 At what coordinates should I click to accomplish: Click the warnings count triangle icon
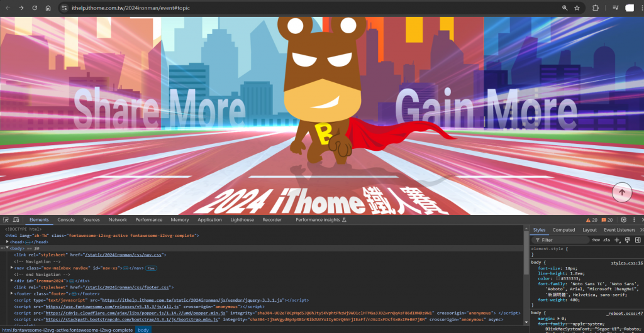591,220
